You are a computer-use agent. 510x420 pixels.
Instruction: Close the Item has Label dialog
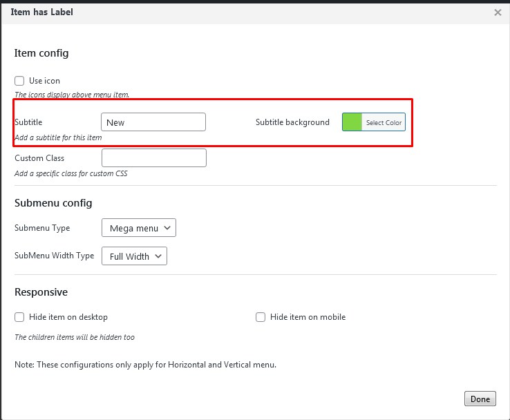click(x=498, y=12)
